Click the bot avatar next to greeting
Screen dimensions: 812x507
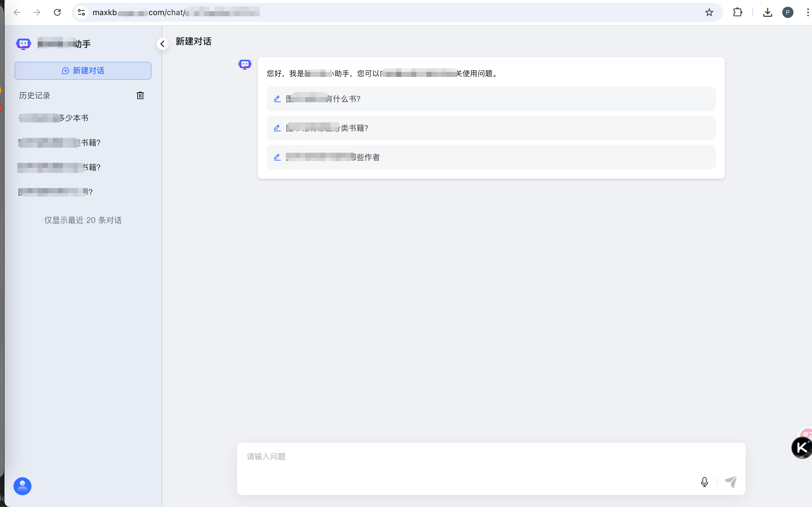(245, 64)
